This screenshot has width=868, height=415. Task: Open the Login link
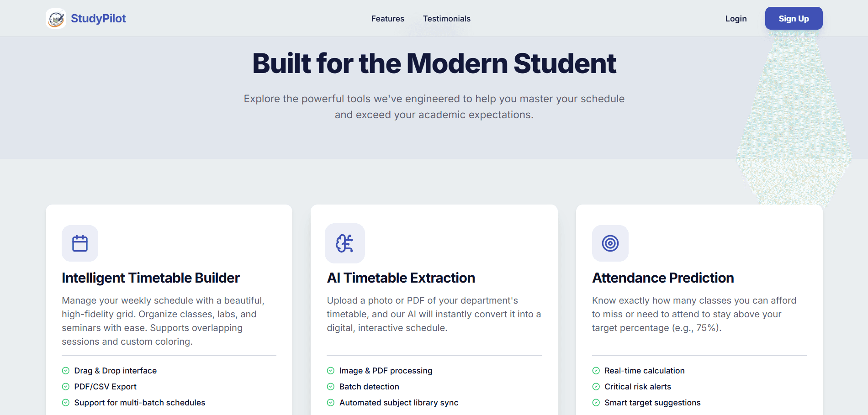point(736,19)
